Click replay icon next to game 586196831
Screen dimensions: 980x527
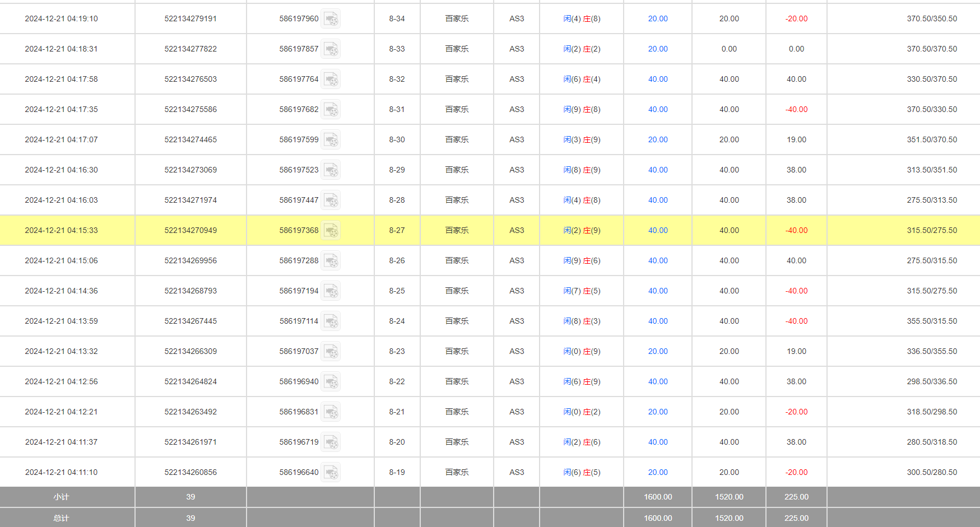click(331, 412)
